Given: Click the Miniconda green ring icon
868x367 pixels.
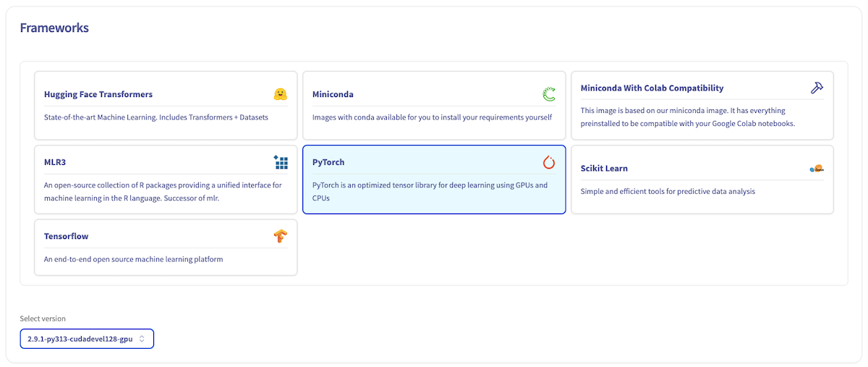Looking at the screenshot, I should [x=549, y=94].
